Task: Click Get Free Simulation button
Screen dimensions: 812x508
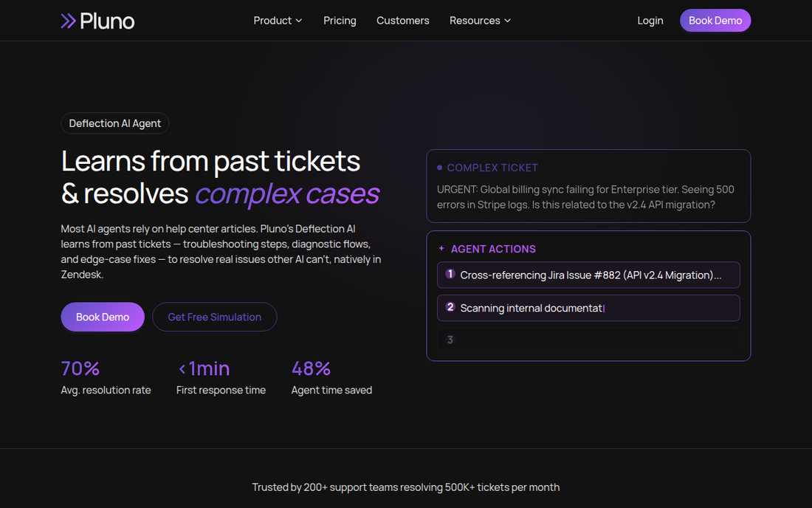Action: pyautogui.click(x=214, y=317)
